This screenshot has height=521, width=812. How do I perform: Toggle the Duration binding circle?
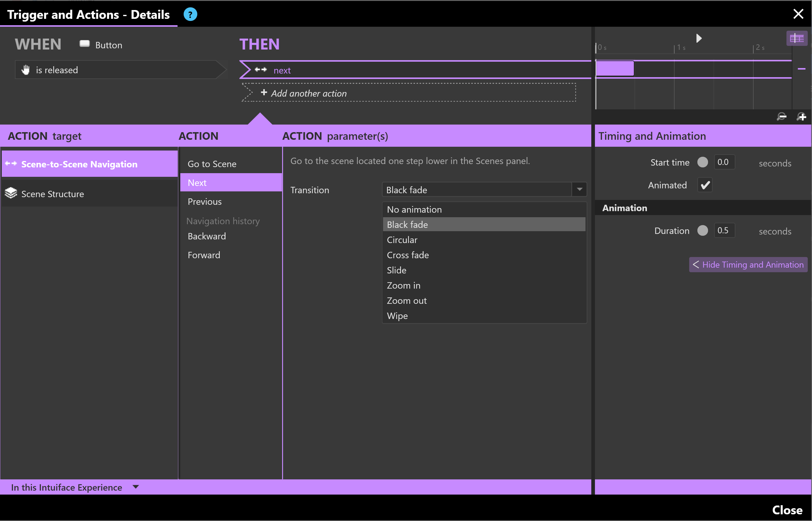(702, 231)
